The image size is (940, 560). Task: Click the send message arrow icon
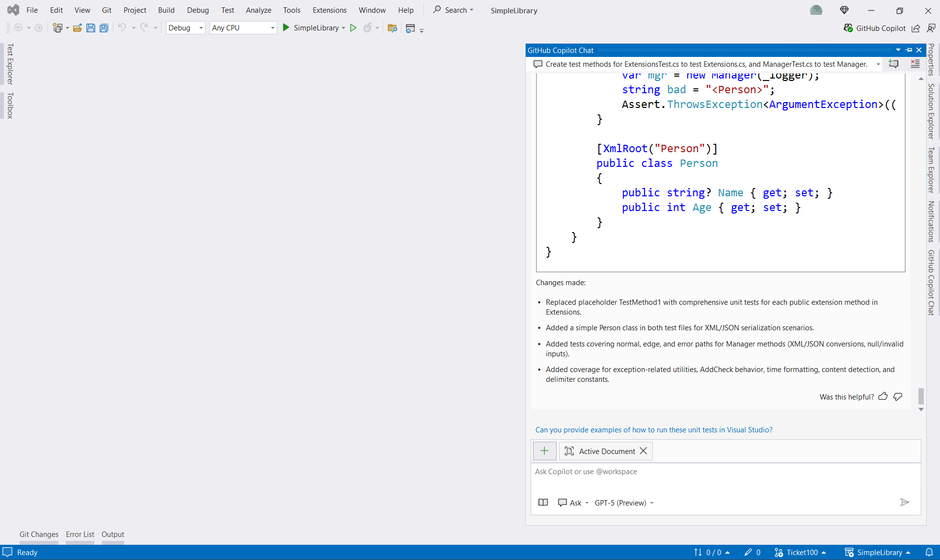coord(905,502)
